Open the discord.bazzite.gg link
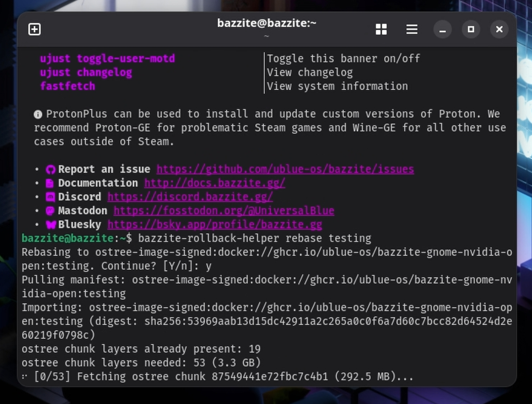Screen dimensions: 532x404 [190, 197]
